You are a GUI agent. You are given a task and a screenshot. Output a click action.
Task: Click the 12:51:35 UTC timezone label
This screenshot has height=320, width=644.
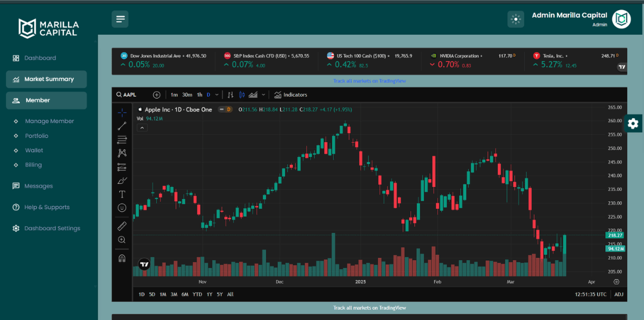click(x=591, y=294)
